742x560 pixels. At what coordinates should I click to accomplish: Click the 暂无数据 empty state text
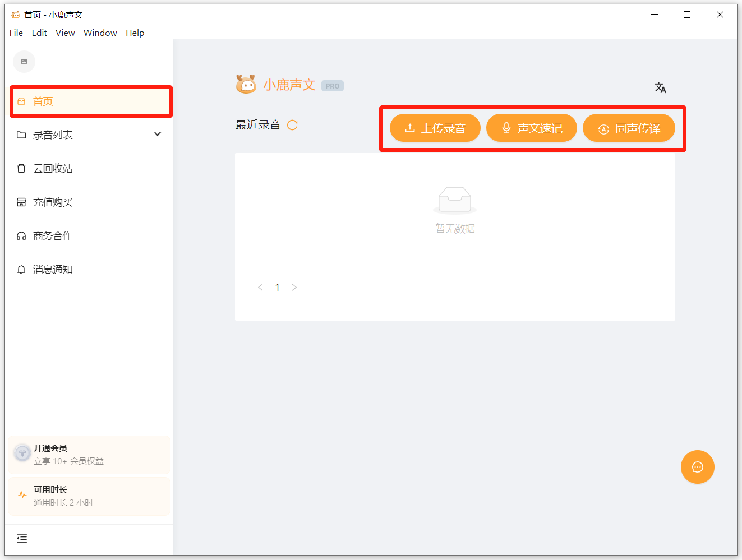click(x=455, y=229)
